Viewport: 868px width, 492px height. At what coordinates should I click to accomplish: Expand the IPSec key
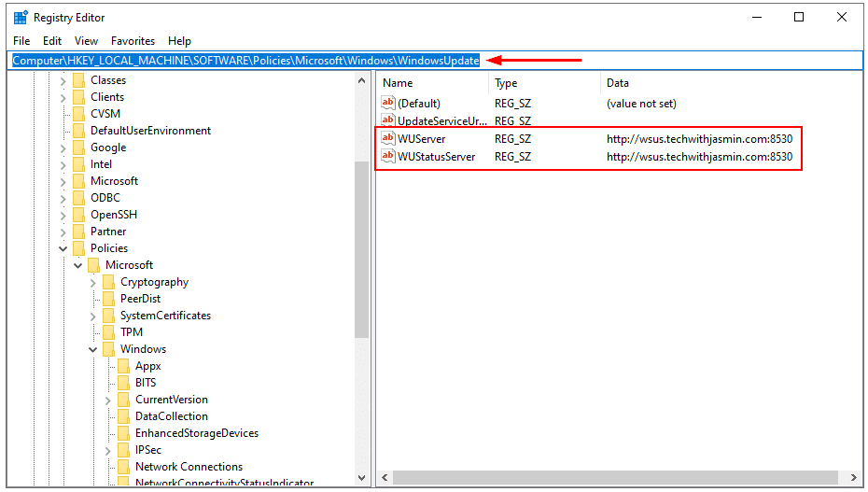point(108,451)
